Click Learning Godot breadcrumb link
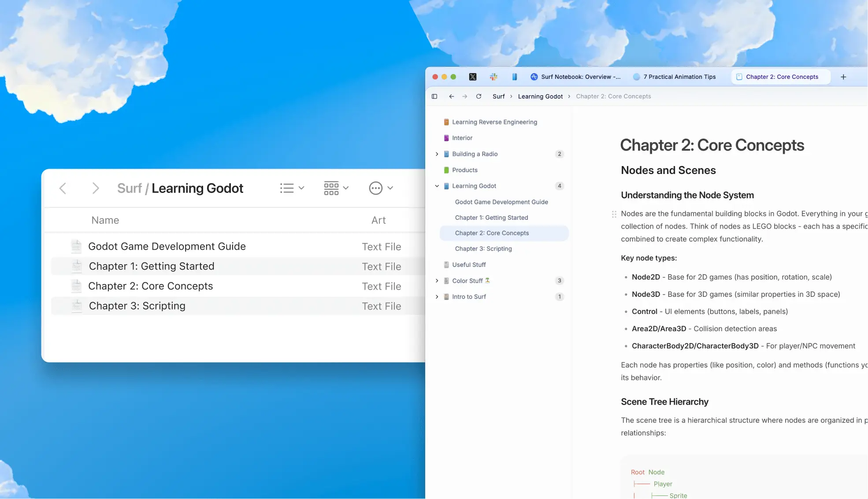Viewport: 868px width, 499px height. tap(540, 96)
